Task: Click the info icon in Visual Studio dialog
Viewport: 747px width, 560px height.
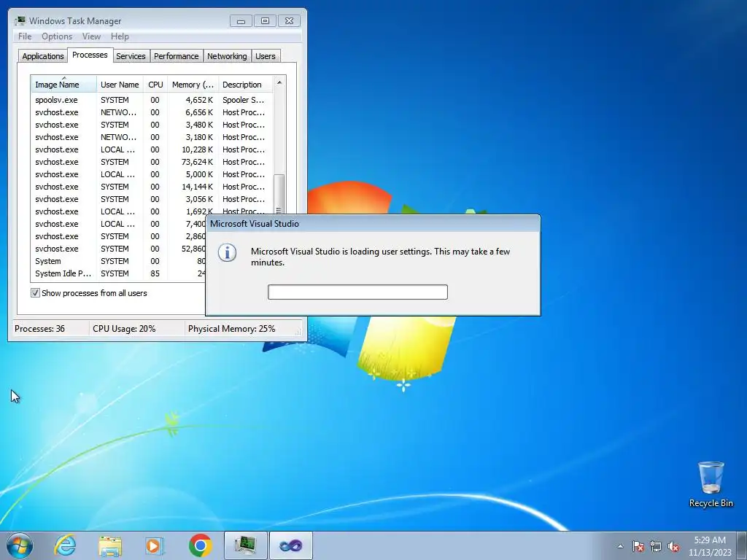Action: coord(228,252)
